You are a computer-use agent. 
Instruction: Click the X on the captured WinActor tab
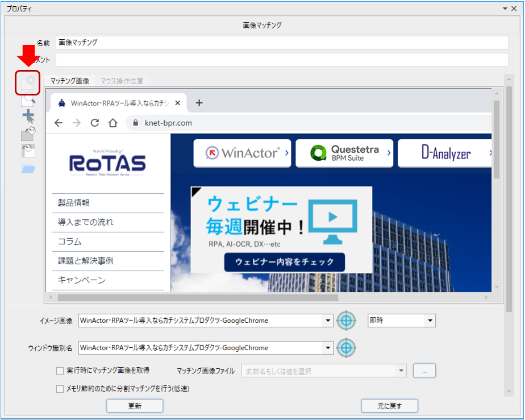(178, 103)
